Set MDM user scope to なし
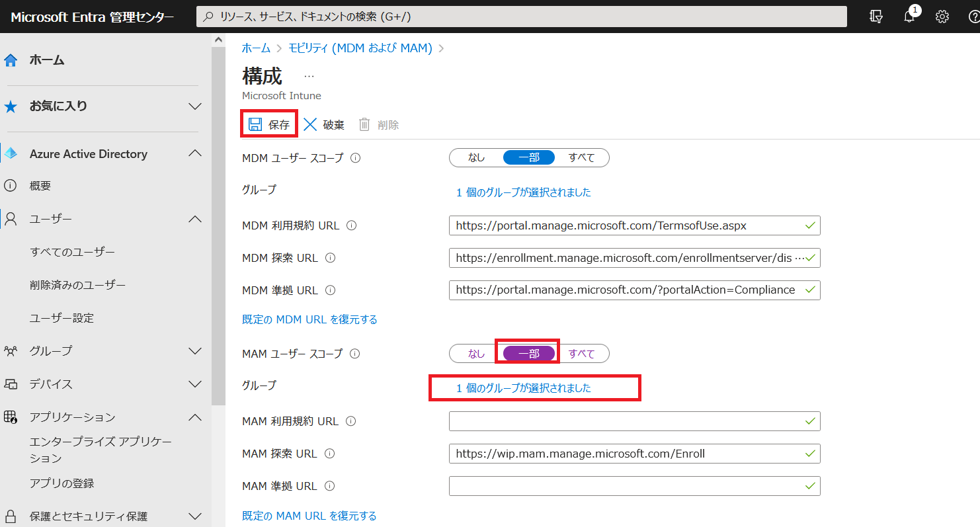Screen dimensions: 980x527 [x=476, y=157]
